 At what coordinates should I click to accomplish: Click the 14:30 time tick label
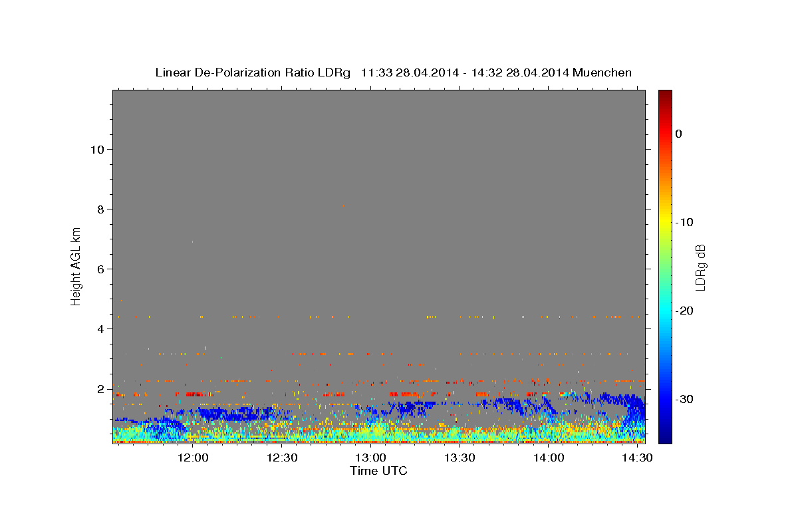tap(637, 458)
